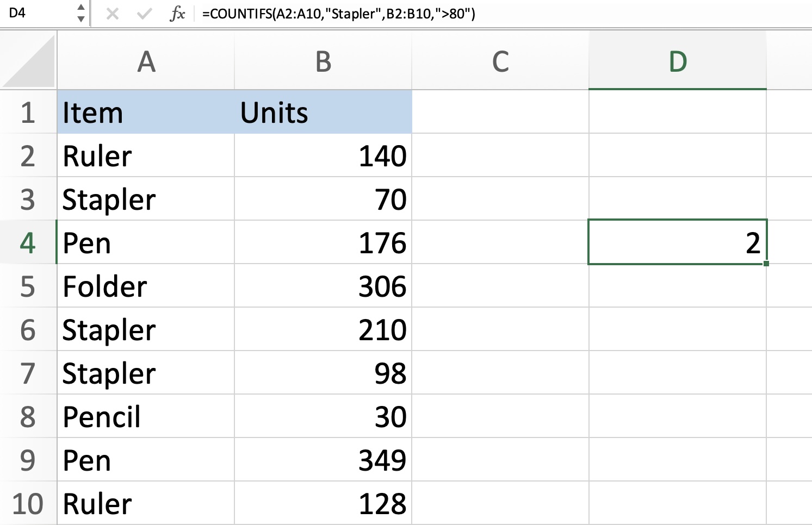Click into the COUNTIFS formula bar text
The height and width of the screenshot is (525, 812).
click(x=339, y=14)
